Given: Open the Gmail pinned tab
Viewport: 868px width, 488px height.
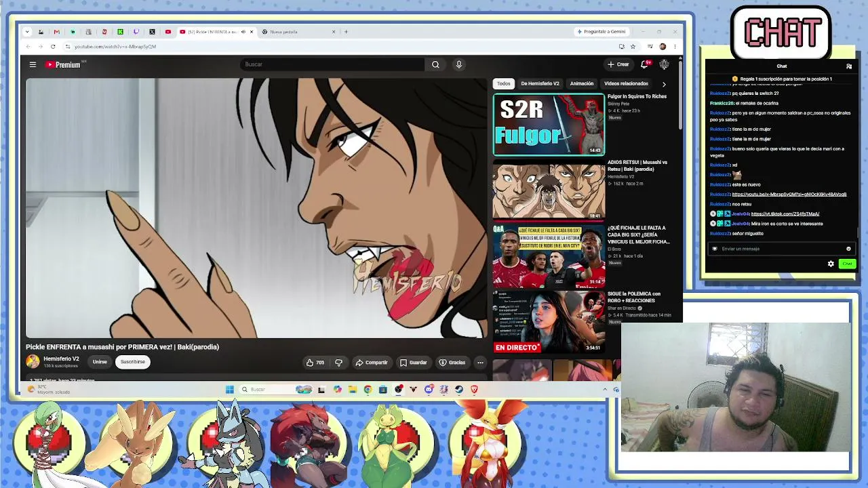Looking at the screenshot, I should (56, 32).
